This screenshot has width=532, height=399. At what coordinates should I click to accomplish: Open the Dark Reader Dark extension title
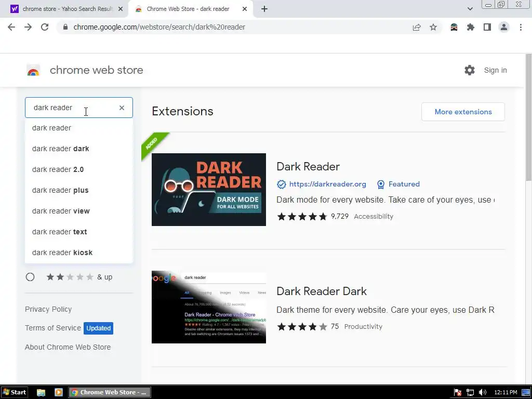pos(321,291)
